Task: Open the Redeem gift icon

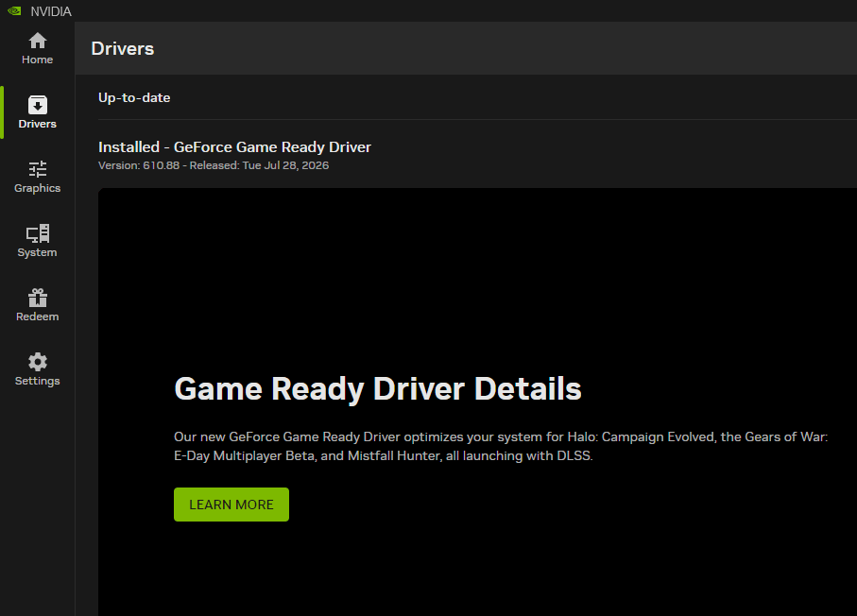Action: [37, 298]
